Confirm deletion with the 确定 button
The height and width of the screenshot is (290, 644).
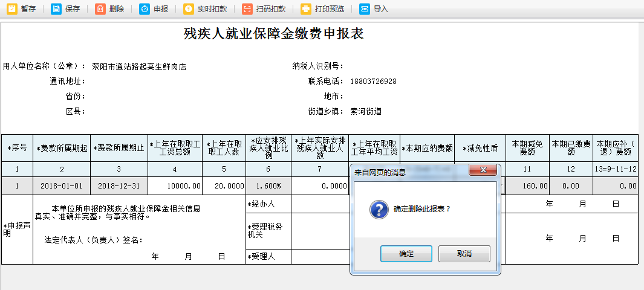406,254
